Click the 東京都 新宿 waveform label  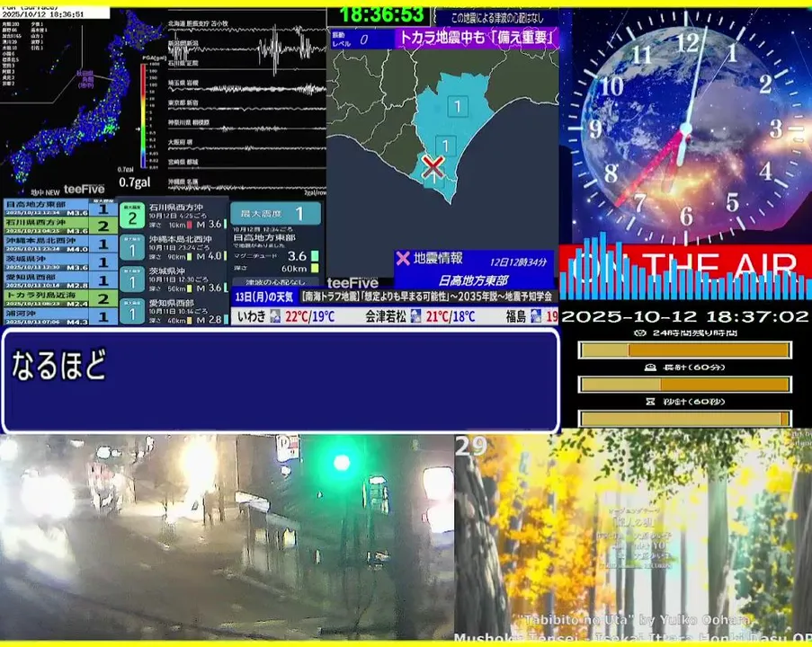[x=183, y=103]
